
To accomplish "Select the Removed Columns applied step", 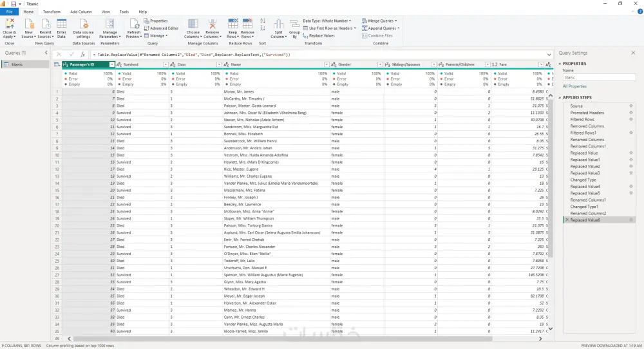I will click(x=587, y=126).
